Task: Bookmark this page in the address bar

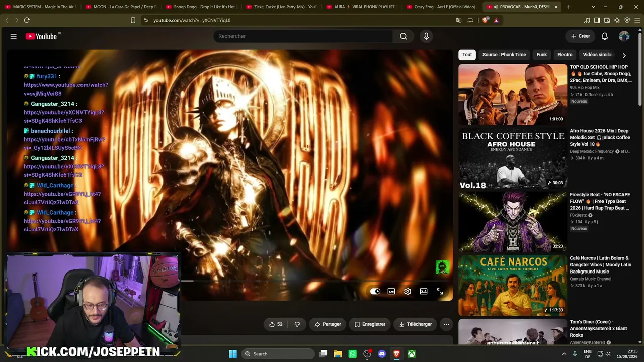Action: click(x=133, y=20)
